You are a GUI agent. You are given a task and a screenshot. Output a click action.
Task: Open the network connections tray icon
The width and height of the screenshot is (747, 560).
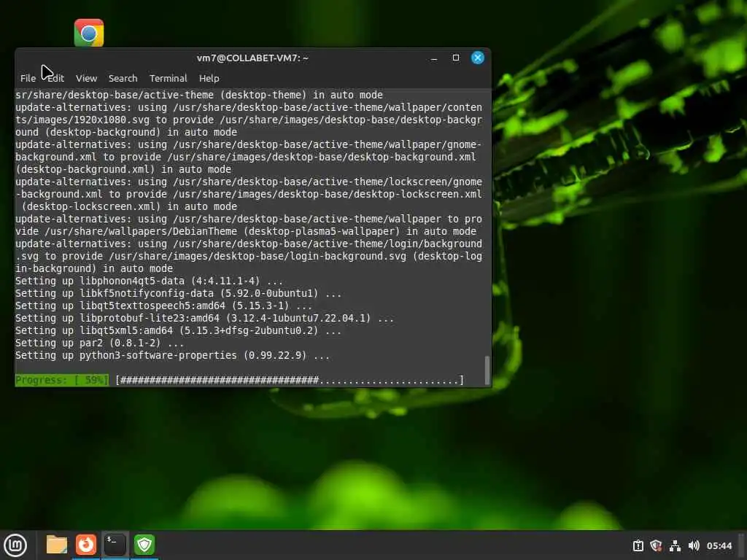[675, 545]
